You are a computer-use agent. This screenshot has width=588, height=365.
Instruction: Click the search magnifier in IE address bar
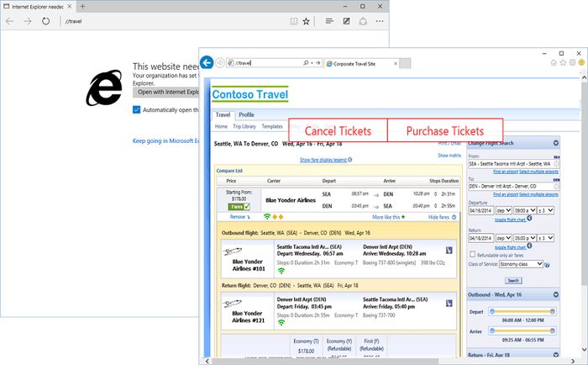(x=306, y=63)
